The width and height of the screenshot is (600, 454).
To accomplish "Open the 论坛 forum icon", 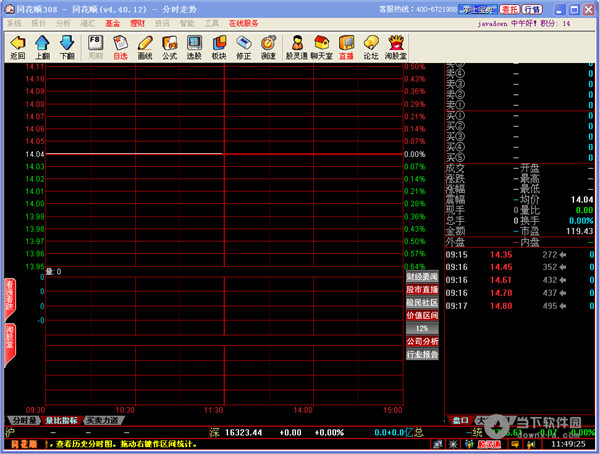I will 371,47.
